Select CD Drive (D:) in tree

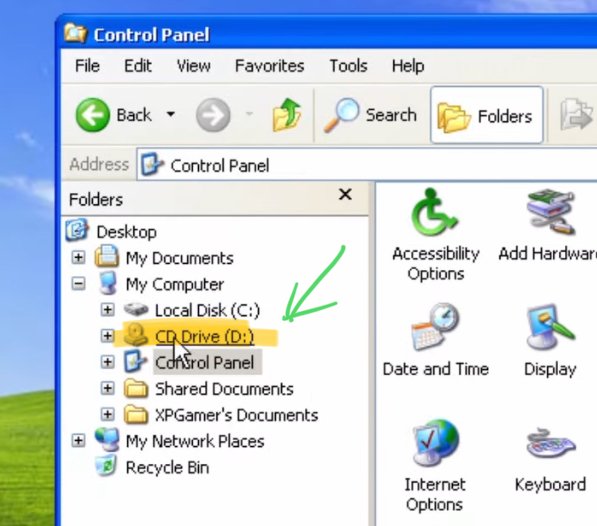pos(204,337)
